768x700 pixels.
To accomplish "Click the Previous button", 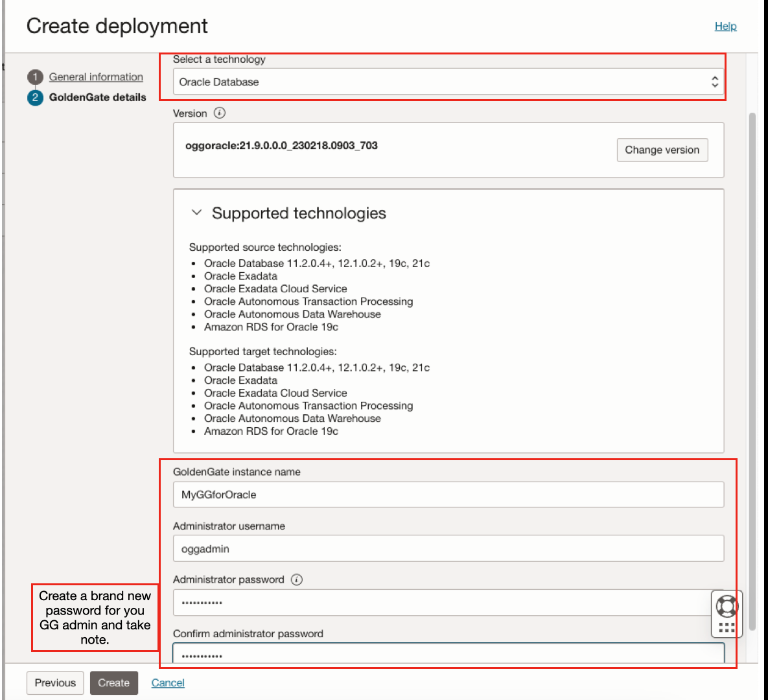I will 55,683.
